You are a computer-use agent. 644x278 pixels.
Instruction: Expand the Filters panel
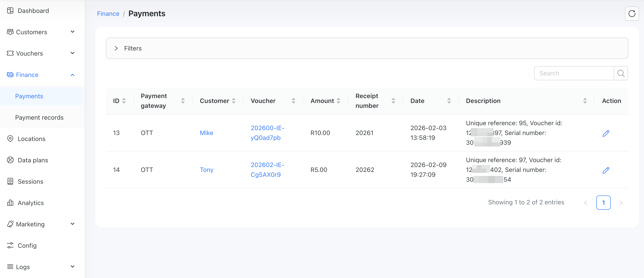(116, 48)
